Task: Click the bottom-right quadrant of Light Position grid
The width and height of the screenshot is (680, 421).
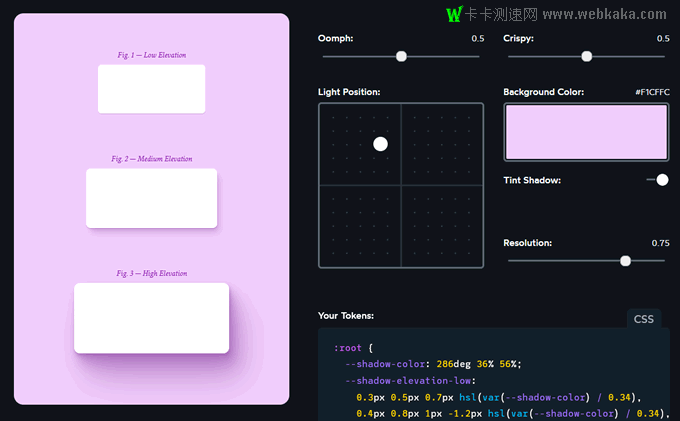Action: [x=441, y=226]
